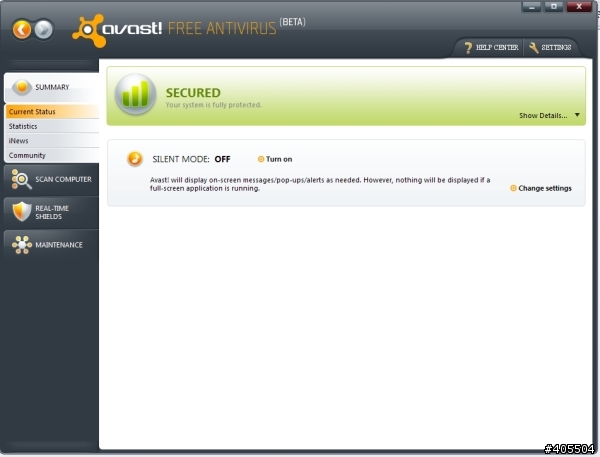600x457 pixels.
Task: Open Change settings link
Action: (541, 188)
